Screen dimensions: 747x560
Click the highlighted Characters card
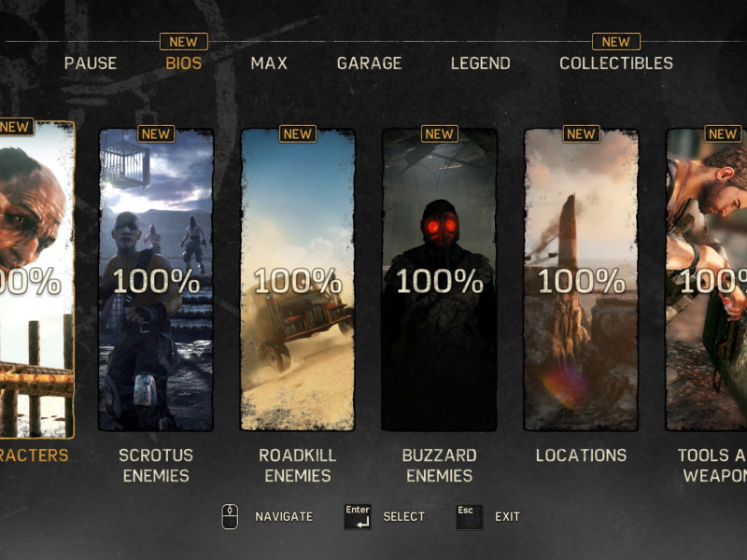click(x=37, y=280)
